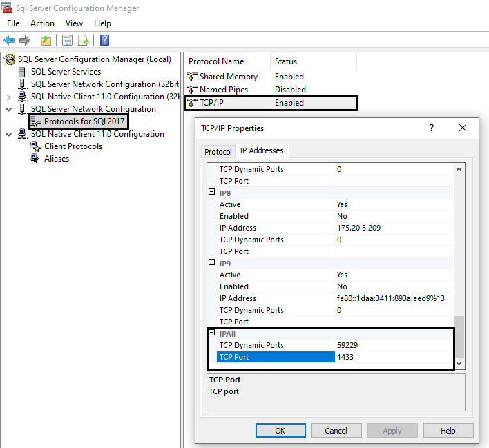Select the IP8 TCP Port row
This screenshot has height=448, width=489.
pos(335,251)
